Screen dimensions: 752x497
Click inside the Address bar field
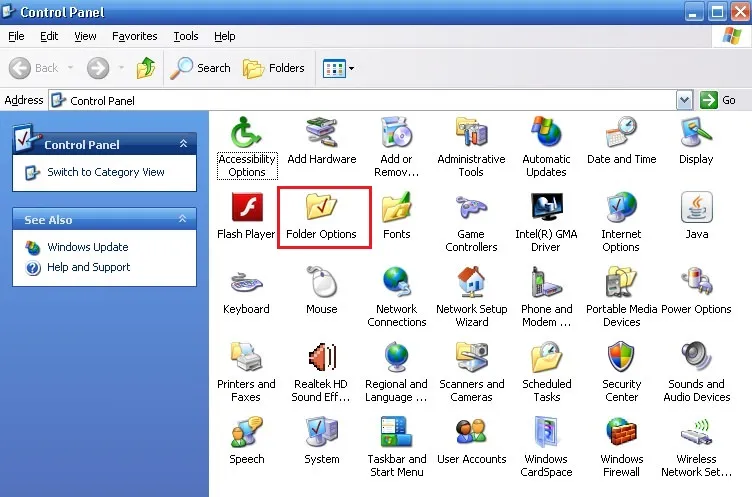pos(363,100)
